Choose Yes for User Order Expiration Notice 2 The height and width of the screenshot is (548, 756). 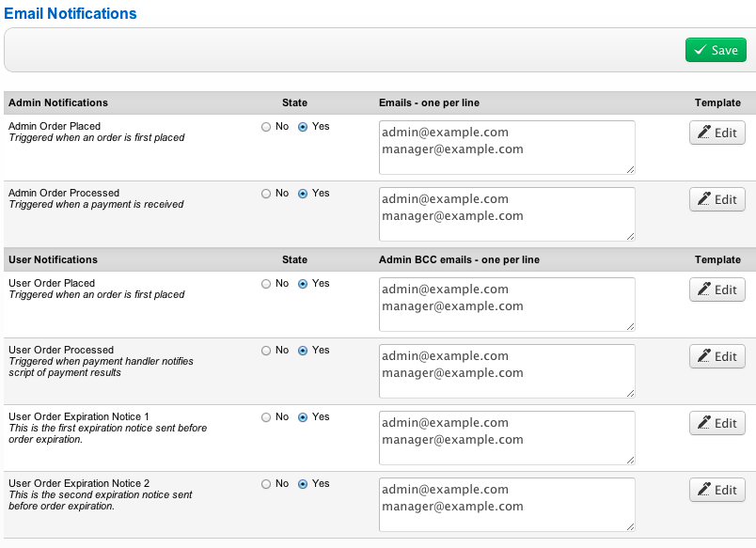click(303, 484)
